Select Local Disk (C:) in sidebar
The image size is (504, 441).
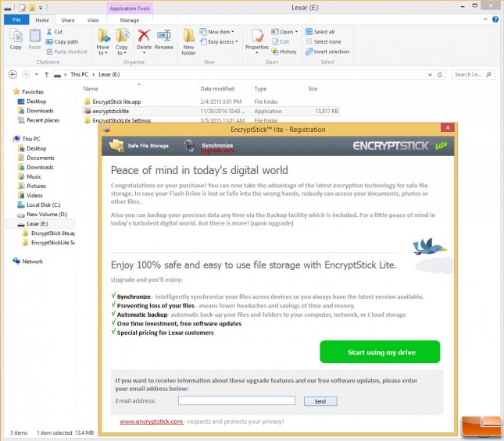[x=39, y=204]
